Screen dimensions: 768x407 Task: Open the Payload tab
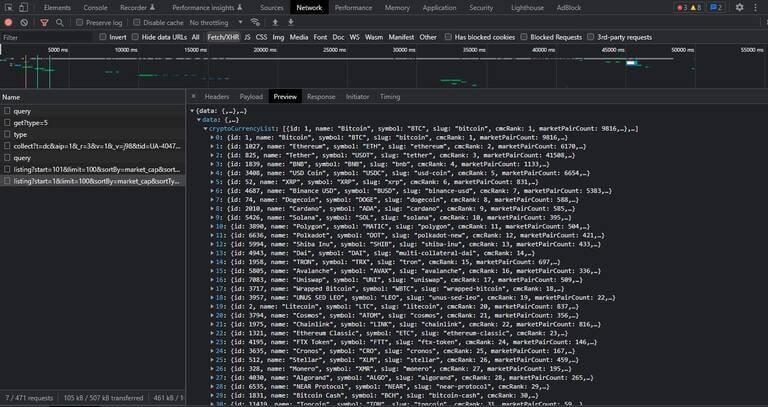point(251,96)
